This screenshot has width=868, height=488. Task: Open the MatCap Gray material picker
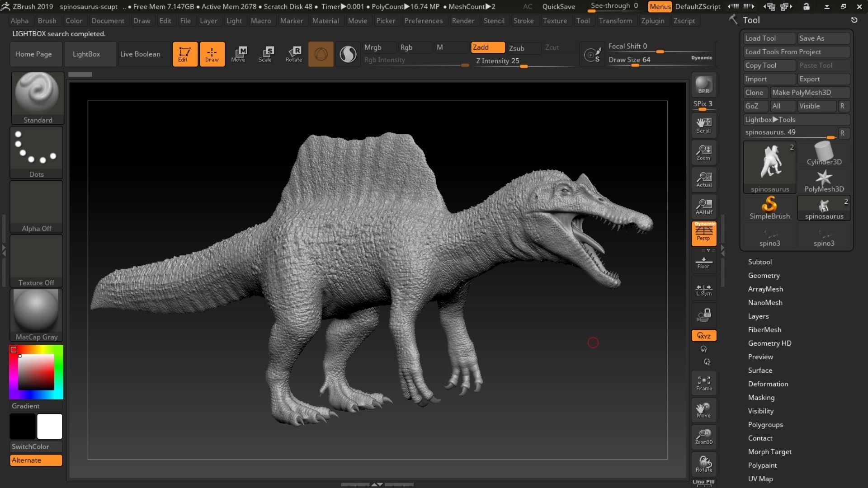coord(36,315)
